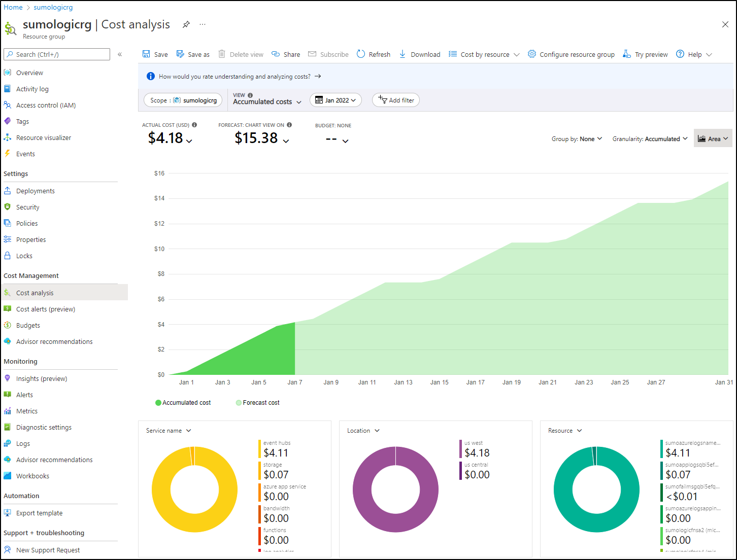Image resolution: width=737 pixels, height=560 pixels.
Task: Open Activity log
Action: click(x=32, y=89)
